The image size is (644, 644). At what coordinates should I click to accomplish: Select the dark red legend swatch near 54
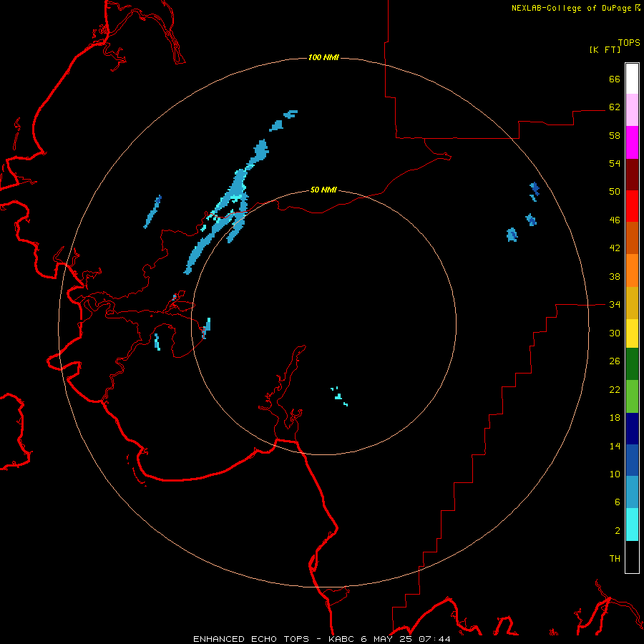pos(632,174)
